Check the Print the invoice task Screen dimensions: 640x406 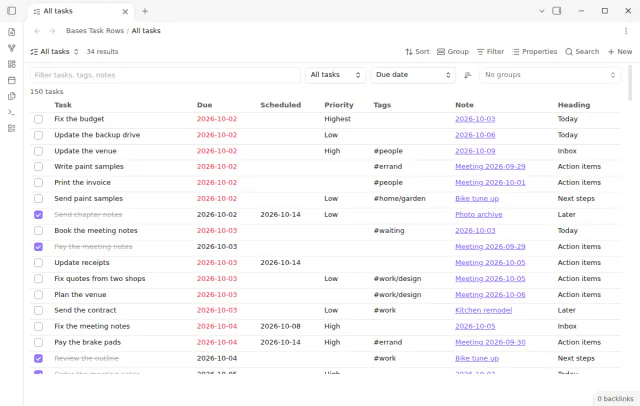tap(38, 182)
